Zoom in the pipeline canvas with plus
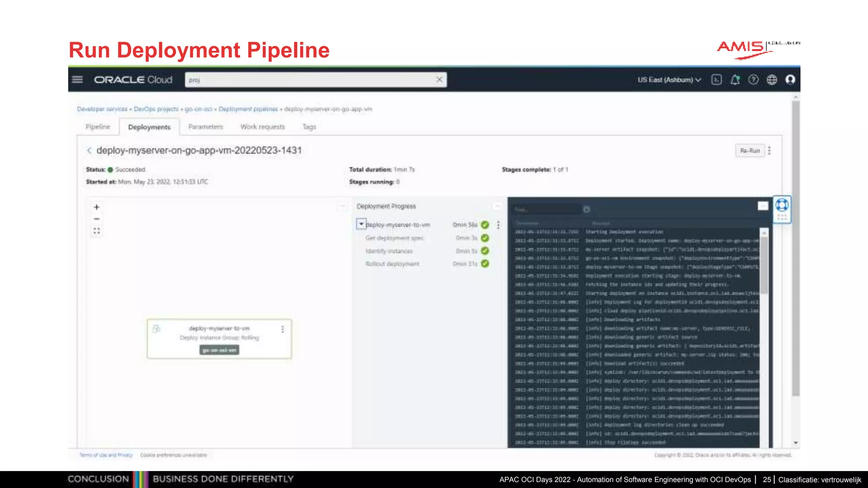The image size is (868, 488). click(97, 207)
